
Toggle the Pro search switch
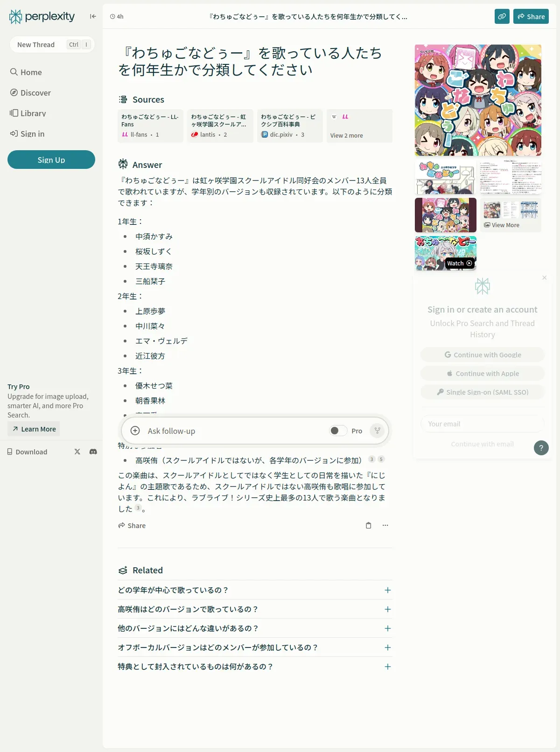338,431
